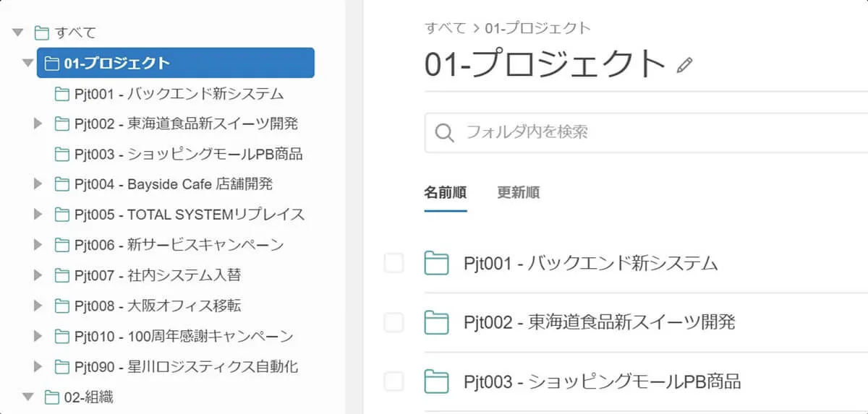The width and height of the screenshot is (868, 414).
Task: Click the pencil edit icon beside 01-プロジェクト title
Action: point(684,66)
